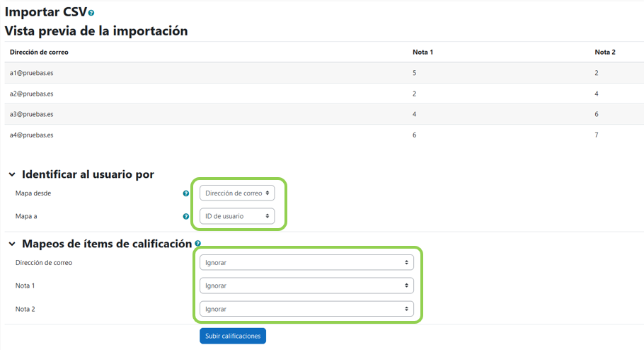Open the help icon for Mapa desde
The width and height of the screenshot is (644, 350).
(x=186, y=193)
